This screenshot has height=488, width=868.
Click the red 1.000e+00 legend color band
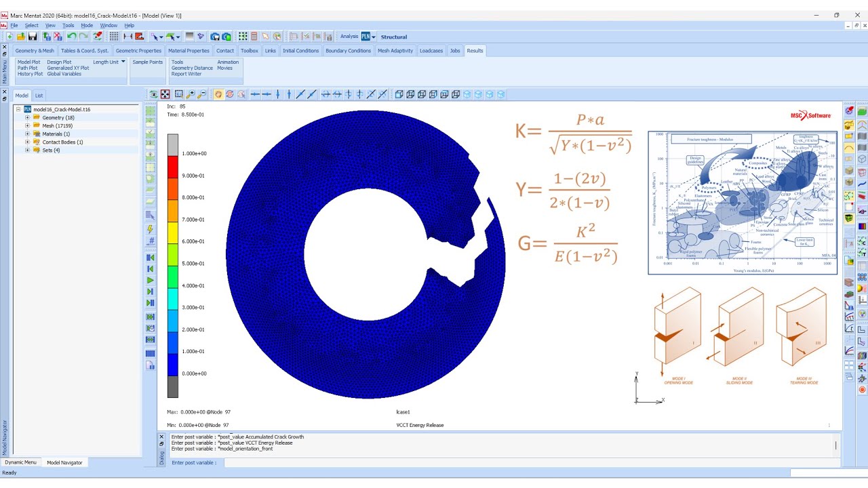coord(173,167)
